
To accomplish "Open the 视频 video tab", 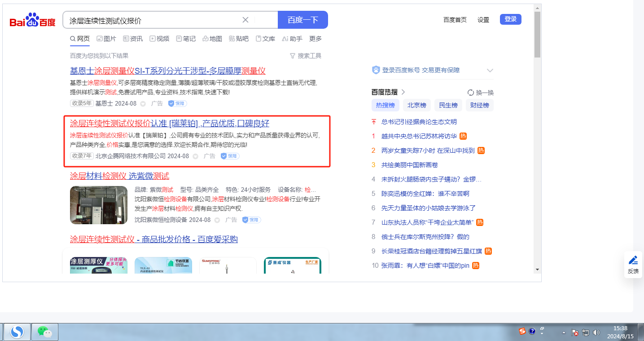I will tap(159, 39).
